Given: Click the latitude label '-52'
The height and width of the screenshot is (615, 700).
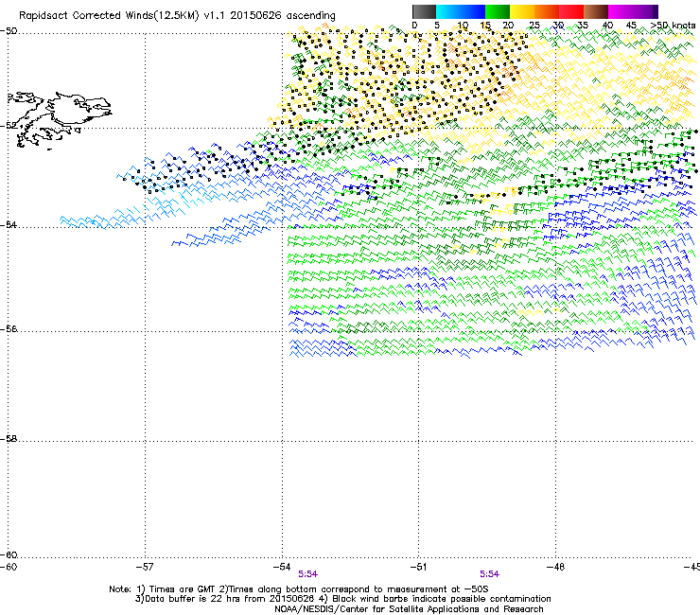Looking at the screenshot, I should click(9, 126).
